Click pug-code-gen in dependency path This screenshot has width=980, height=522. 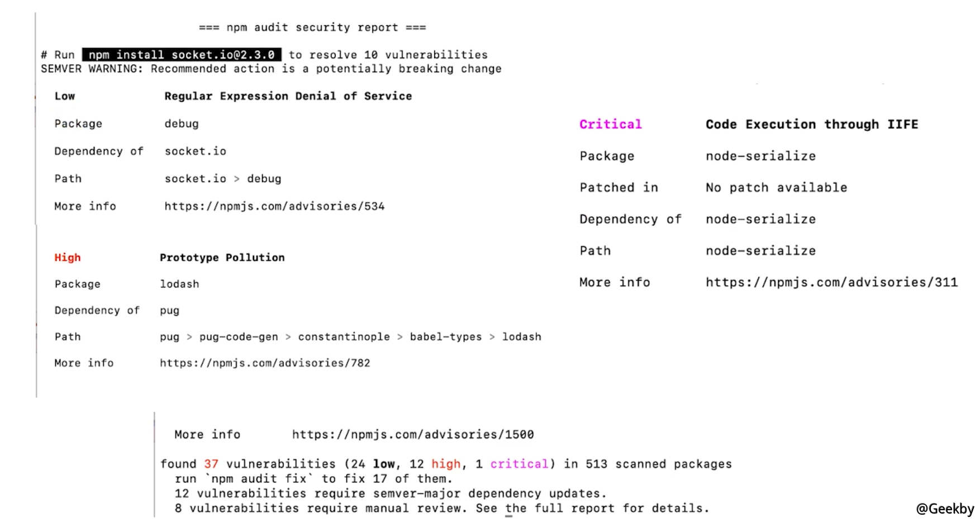coord(239,337)
